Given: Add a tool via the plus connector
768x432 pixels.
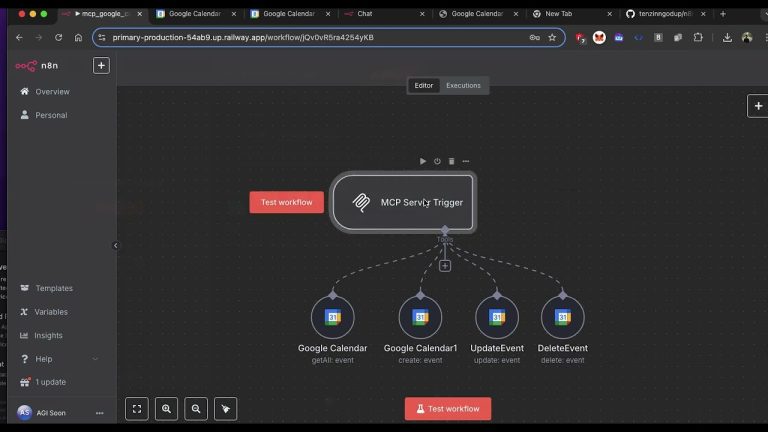Looking at the screenshot, I should [x=445, y=265].
